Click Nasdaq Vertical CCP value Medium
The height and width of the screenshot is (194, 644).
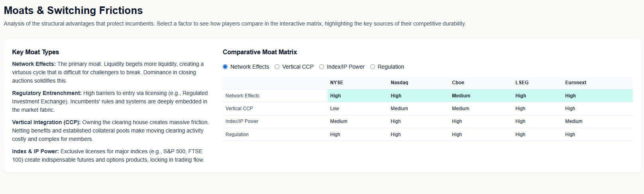point(399,109)
